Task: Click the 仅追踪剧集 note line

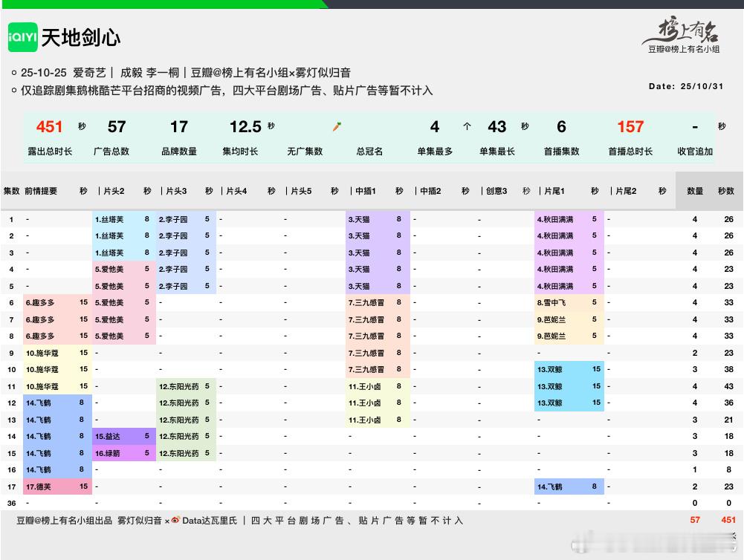Action: 227,91
